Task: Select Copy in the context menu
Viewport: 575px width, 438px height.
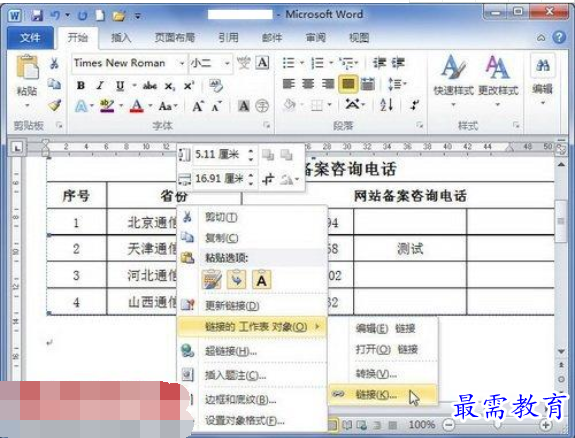Action: tap(252, 238)
